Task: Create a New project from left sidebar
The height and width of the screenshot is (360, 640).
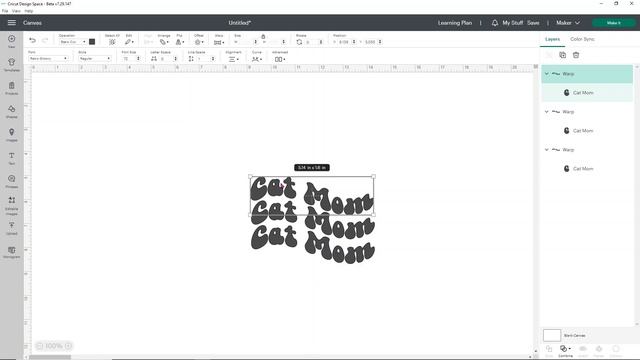Action: pos(11,41)
